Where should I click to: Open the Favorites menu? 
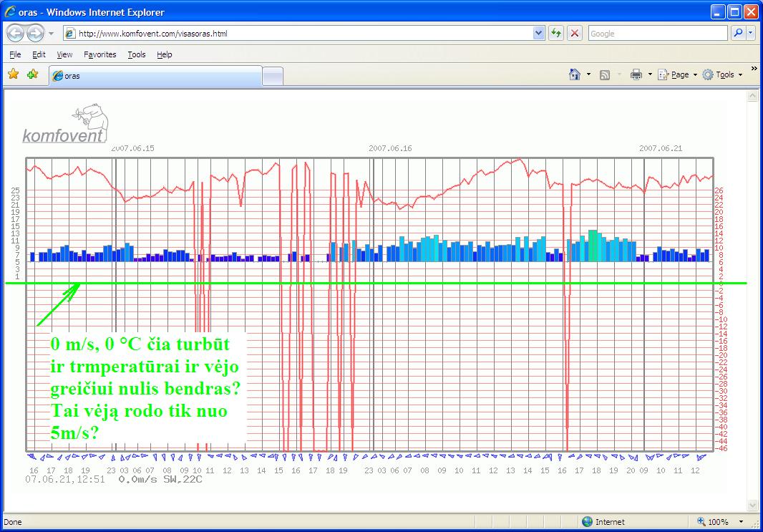(x=99, y=54)
